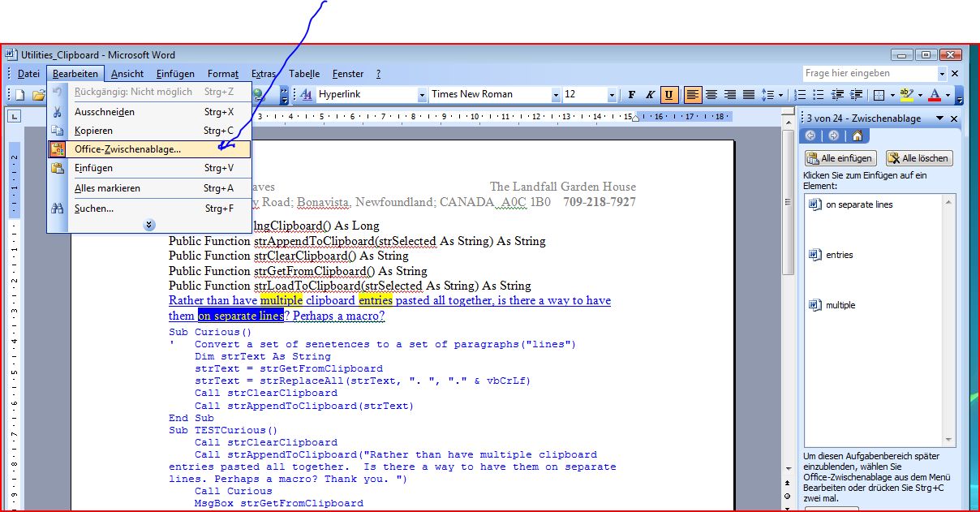Screen dimensions: 980x512
Task: Click the ruler tab selector button
Action: [x=14, y=117]
